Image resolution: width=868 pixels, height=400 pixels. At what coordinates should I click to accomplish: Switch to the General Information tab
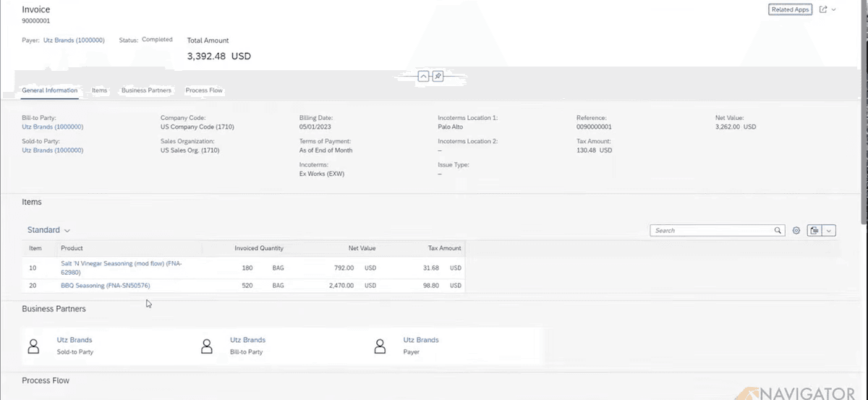[x=50, y=90]
